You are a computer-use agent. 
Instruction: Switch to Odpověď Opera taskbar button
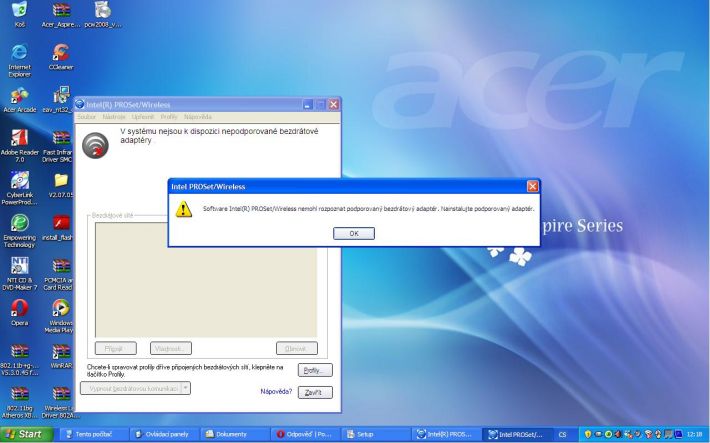coord(305,434)
